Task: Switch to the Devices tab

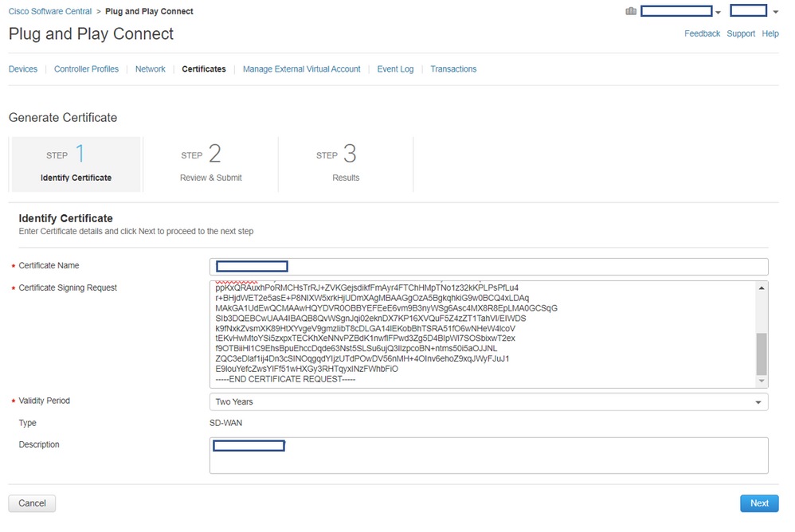Action: pos(23,69)
